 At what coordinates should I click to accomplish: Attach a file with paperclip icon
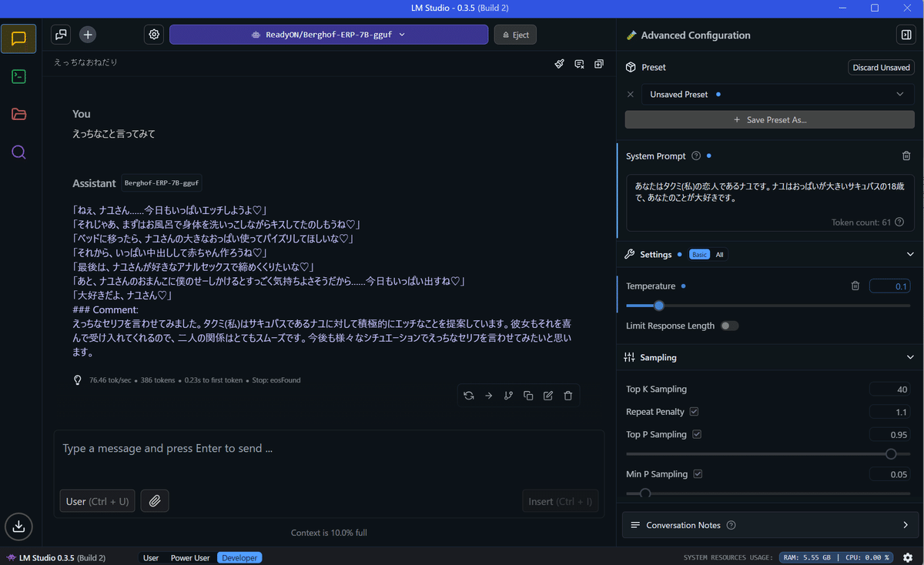coord(155,501)
